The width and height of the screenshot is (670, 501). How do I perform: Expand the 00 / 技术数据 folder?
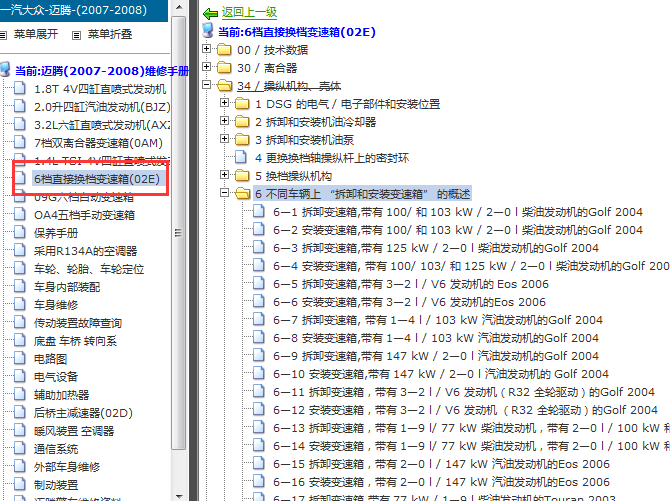point(206,49)
